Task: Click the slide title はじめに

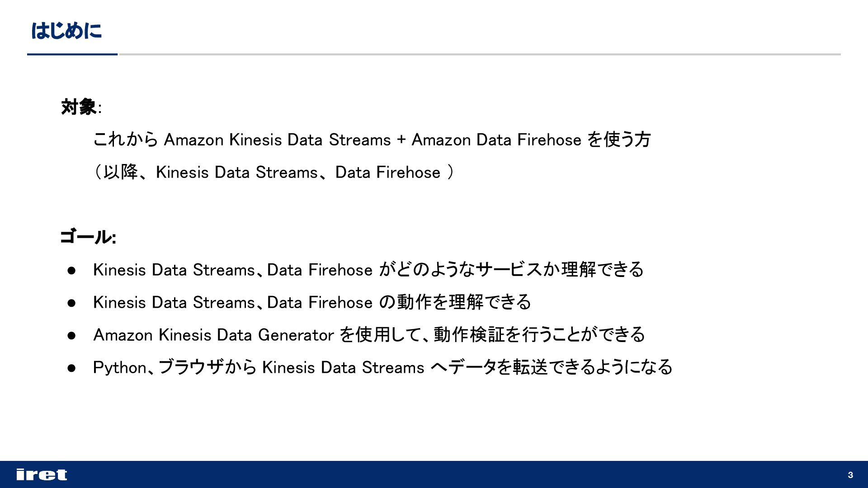Action: click(66, 31)
